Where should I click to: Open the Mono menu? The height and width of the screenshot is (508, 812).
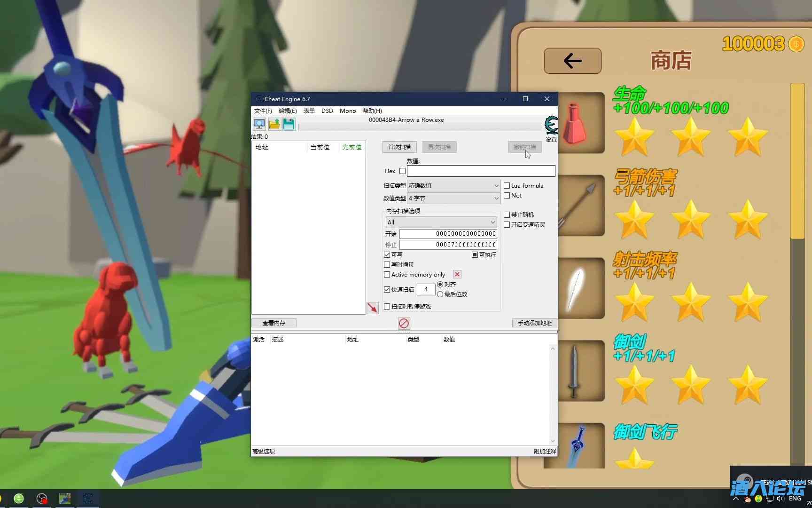click(348, 111)
